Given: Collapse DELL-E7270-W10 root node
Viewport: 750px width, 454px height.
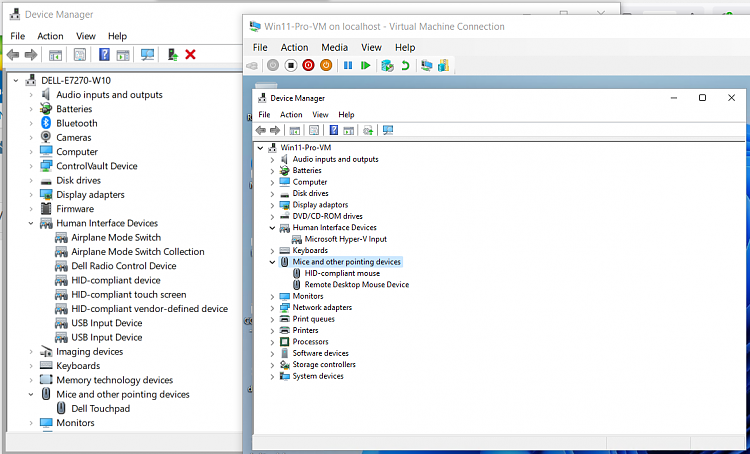Looking at the screenshot, I should (16, 80).
